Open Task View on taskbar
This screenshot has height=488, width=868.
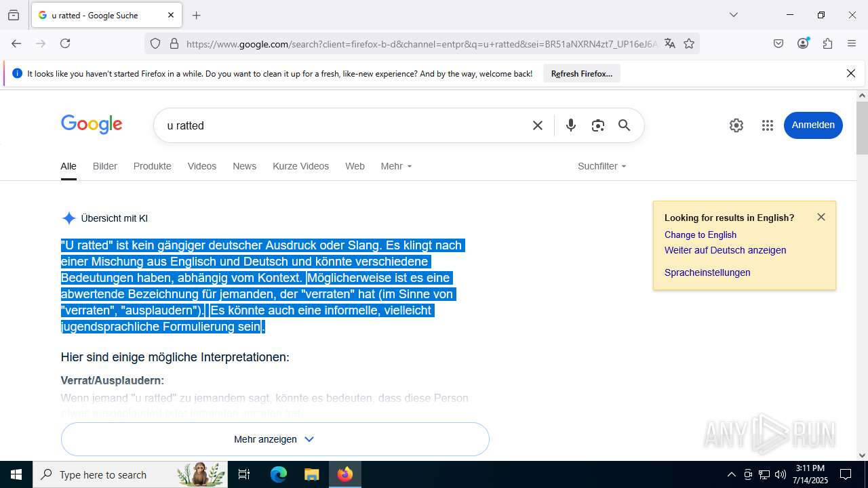pos(244,474)
